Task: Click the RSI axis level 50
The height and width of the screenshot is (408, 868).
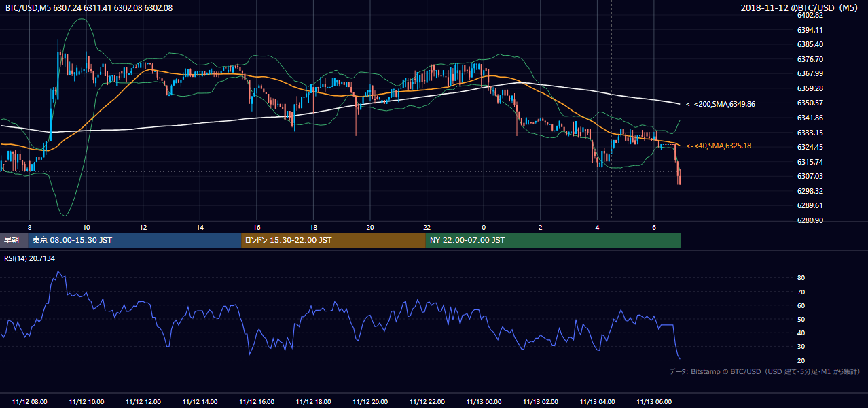Action: [801, 319]
